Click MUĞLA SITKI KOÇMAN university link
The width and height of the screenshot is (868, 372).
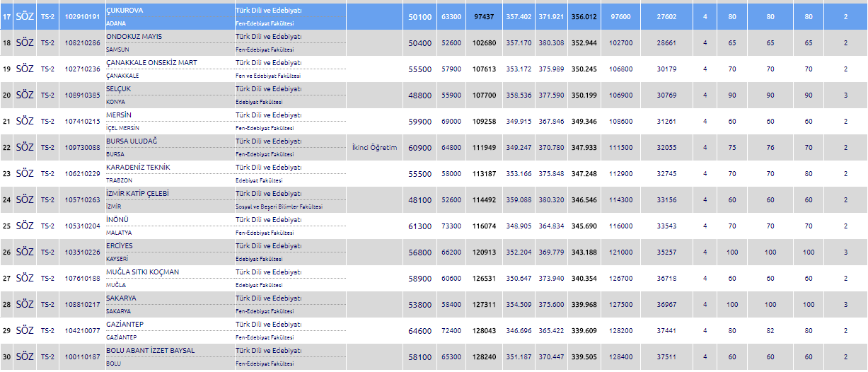142,272
